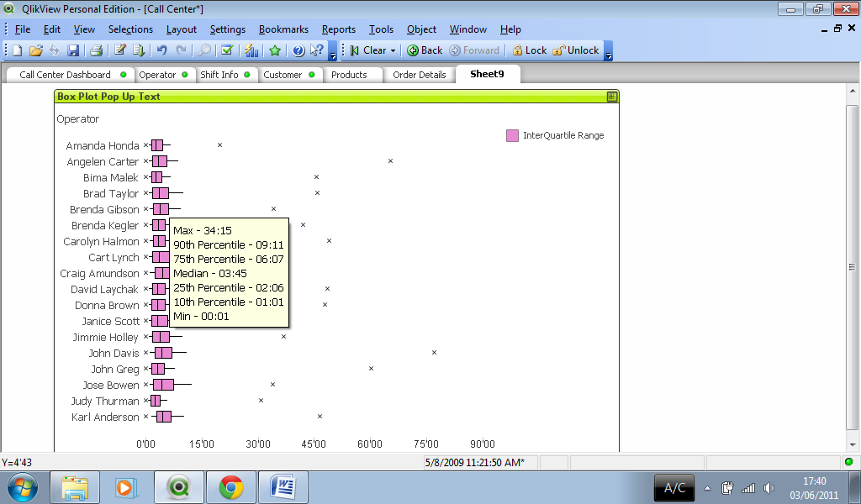Click the vertical scrollbar down arrow

[853, 444]
